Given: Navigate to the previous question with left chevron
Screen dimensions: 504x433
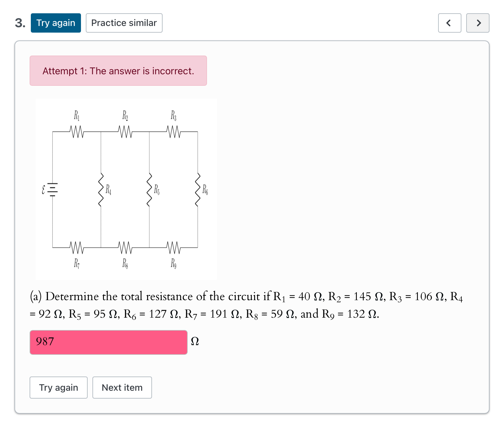Looking at the screenshot, I should pyautogui.click(x=449, y=23).
